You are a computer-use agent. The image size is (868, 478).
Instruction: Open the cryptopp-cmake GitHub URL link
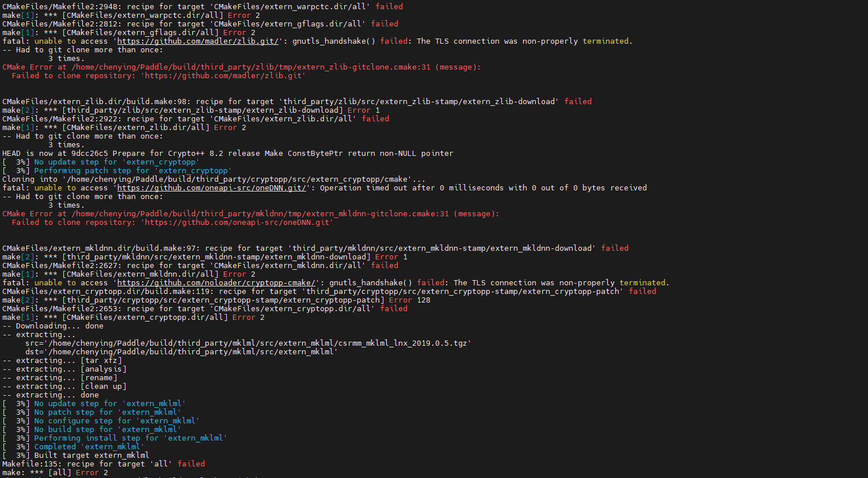point(216,283)
